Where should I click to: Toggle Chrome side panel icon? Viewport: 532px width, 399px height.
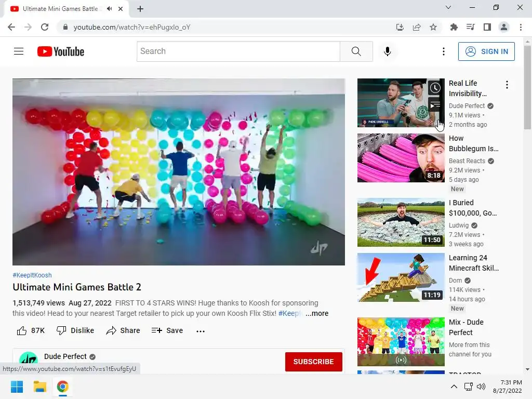[487, 27]
